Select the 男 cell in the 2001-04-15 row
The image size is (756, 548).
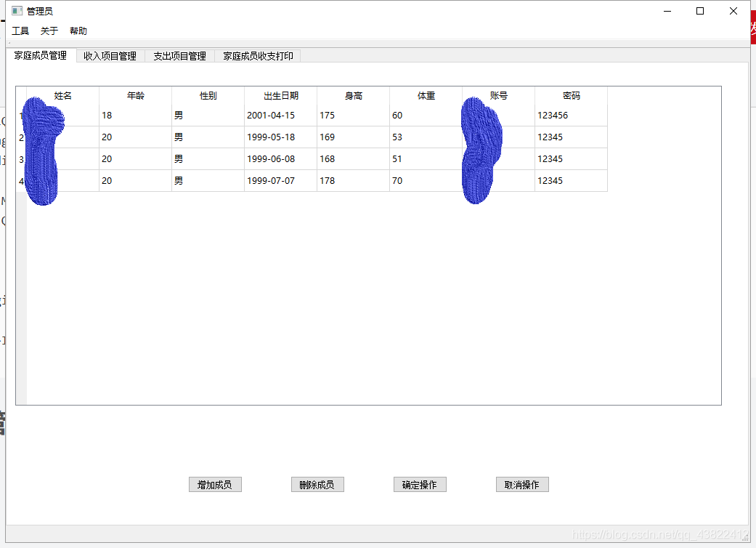tap(208, 116)
